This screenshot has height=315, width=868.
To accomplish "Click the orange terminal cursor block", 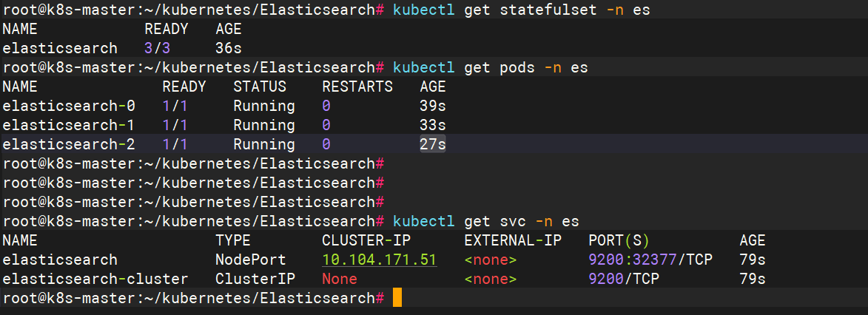I will coord(397,298).
